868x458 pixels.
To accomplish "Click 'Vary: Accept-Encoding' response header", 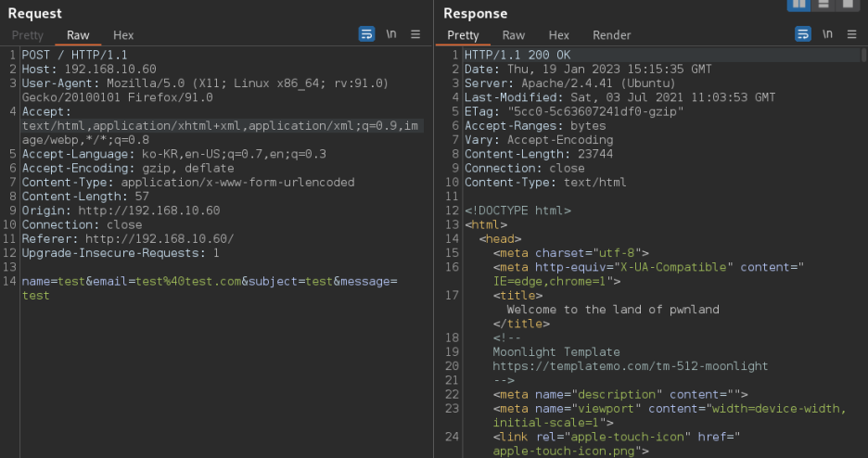I will [539, 140].
